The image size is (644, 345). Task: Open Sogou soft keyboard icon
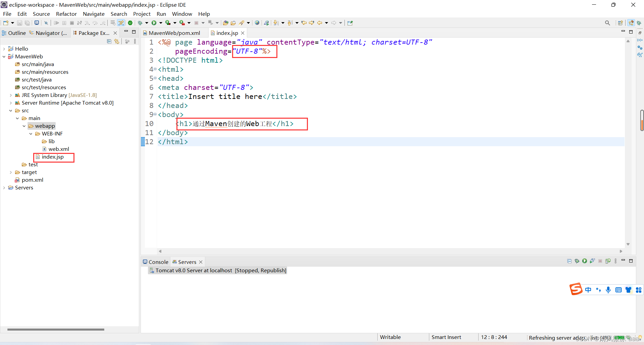[619, 290]
